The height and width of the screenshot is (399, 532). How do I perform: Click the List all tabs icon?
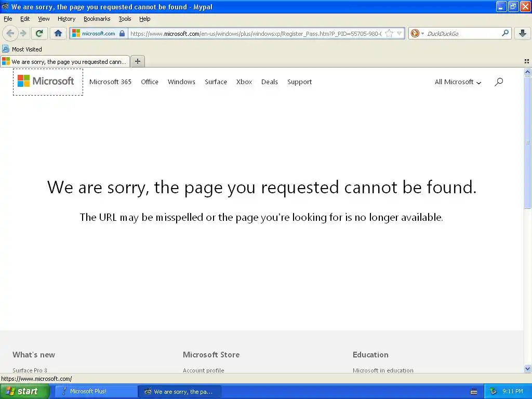click(x=527, y=61)
